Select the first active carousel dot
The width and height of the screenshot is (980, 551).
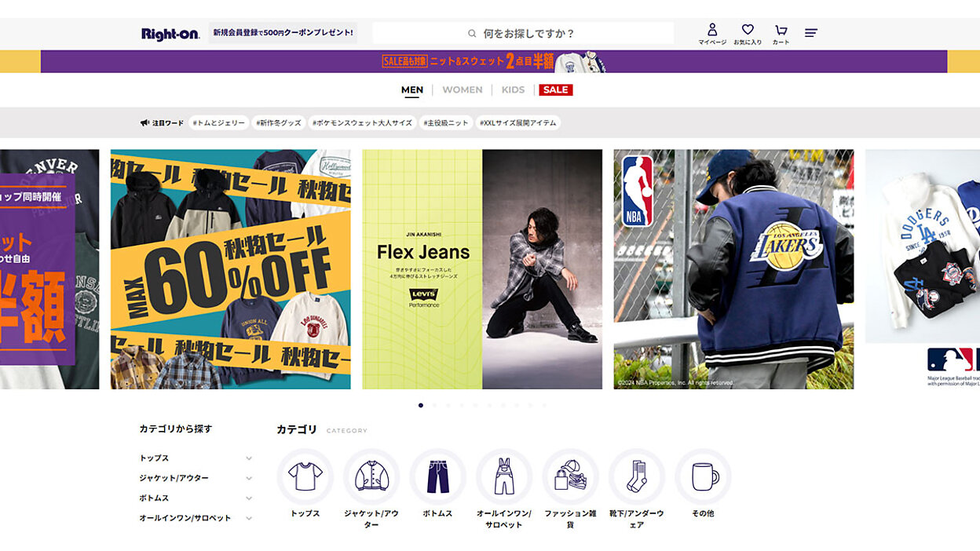(421, 406)
